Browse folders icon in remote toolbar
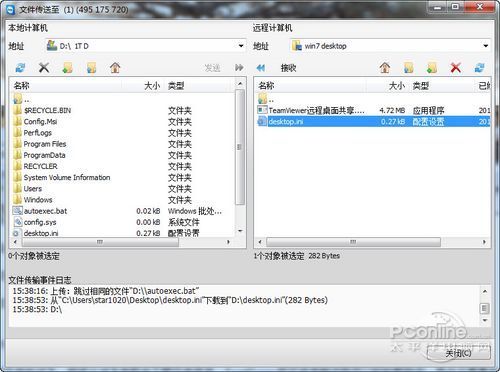The image size is (500, 372). coord(409,68)
